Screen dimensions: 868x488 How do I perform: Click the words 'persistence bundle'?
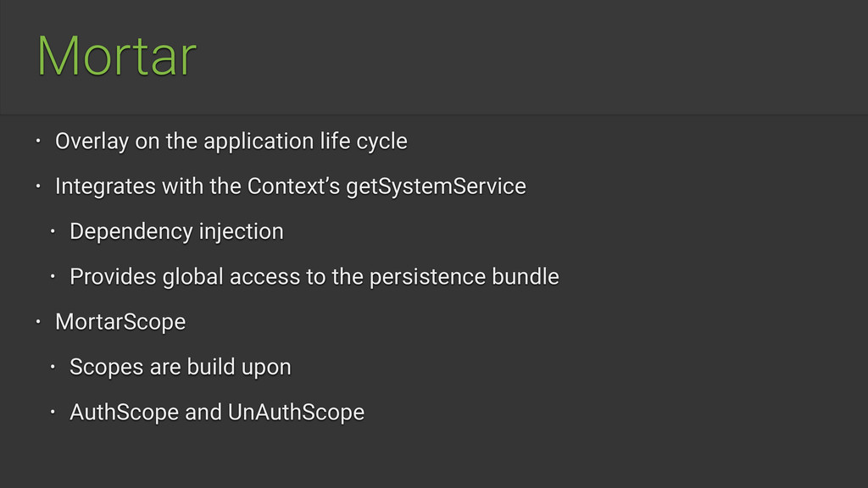tap(464, 277)
